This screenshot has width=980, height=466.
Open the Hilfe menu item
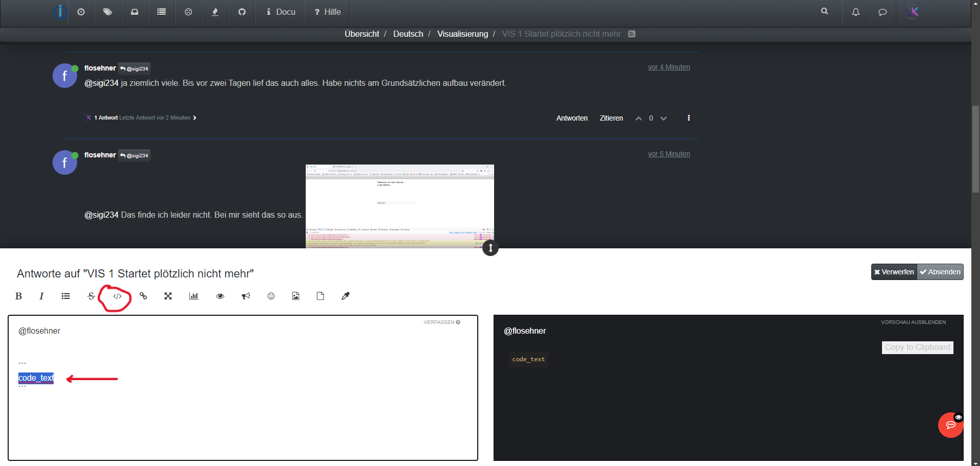(x=327, y=12)
